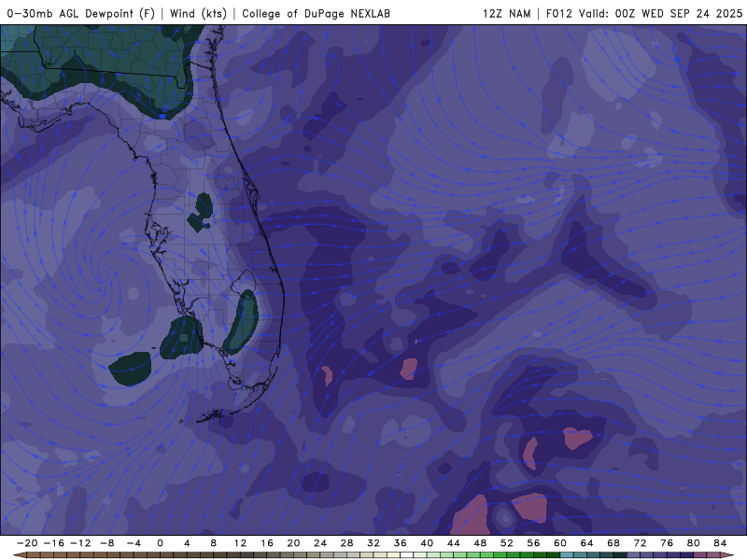The width and height of the screenshot is (747, 560).
Task: Click the -12 color scale label
Action: pos(80,543)
